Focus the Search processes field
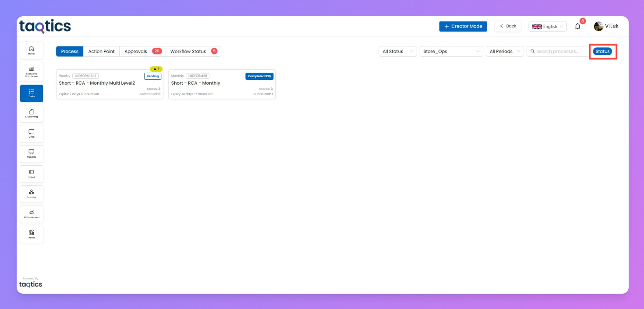644x309 pixels. (558, 51)
